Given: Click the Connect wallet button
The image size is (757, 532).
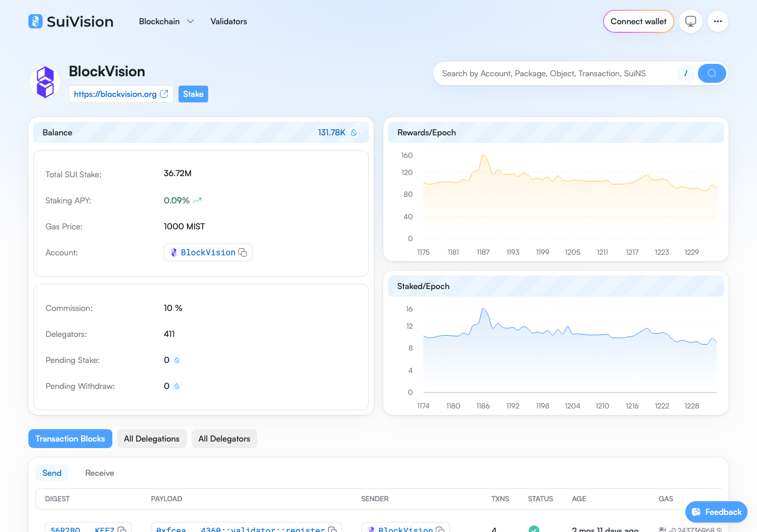Looking at the screenshot, I should (639, 21).
